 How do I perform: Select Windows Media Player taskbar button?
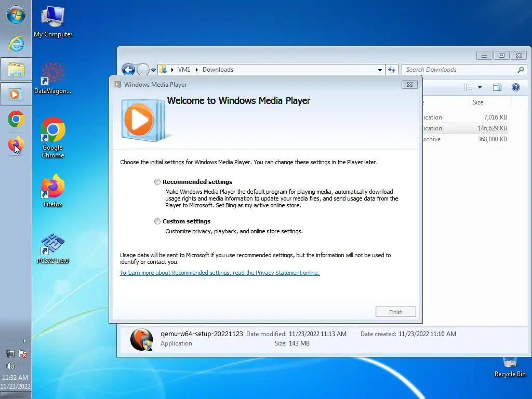(x=16, y=94)
